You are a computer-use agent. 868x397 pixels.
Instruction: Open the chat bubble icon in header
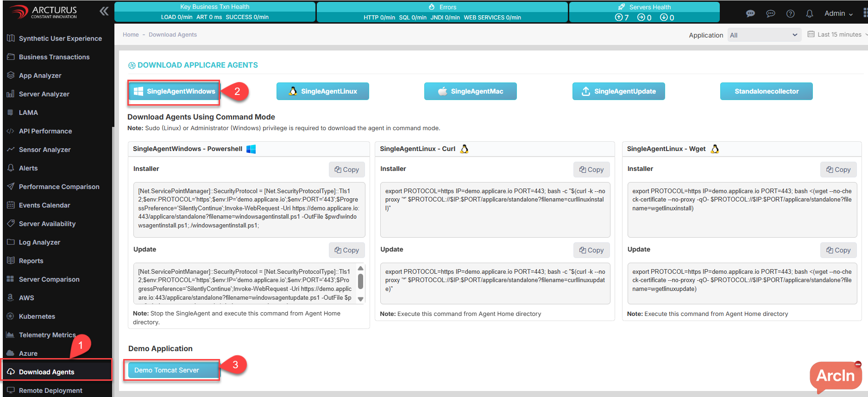click(750, 14)
